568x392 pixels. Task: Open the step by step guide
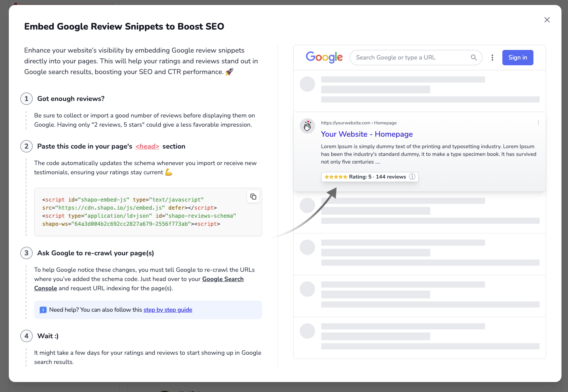coord(168,310)
